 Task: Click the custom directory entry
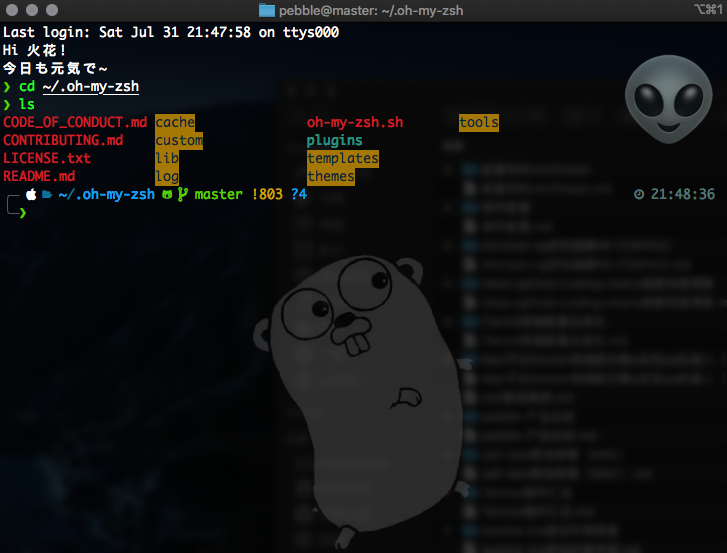point(179,140)
